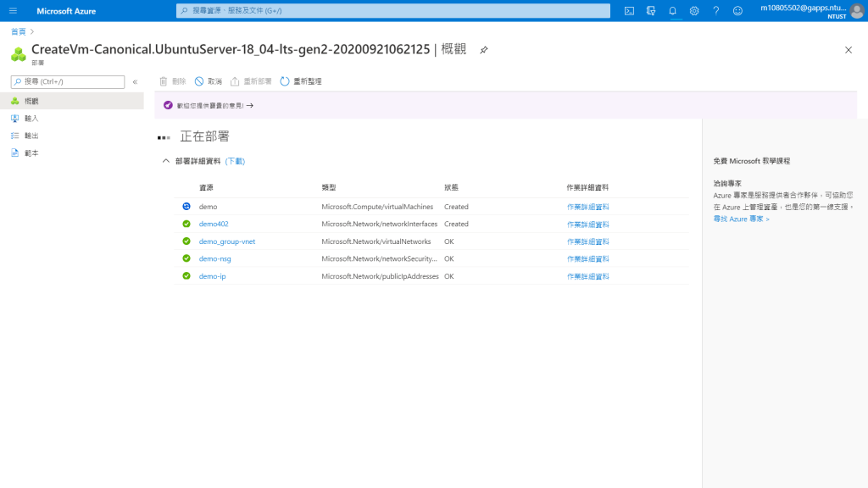The height and width of the screenshot is (488, 868).
Task: Pin the deployment to dashboard
Action: tap(484, 50)
